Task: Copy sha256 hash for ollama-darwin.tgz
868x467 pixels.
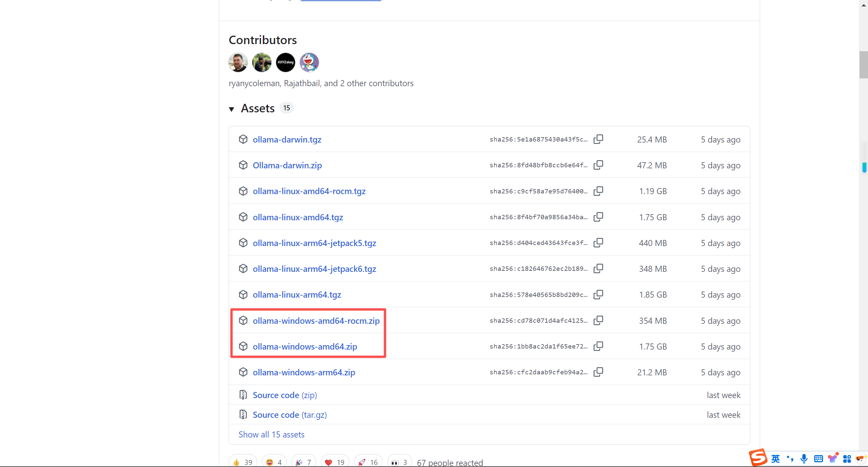Action: (x=598, y=139)
